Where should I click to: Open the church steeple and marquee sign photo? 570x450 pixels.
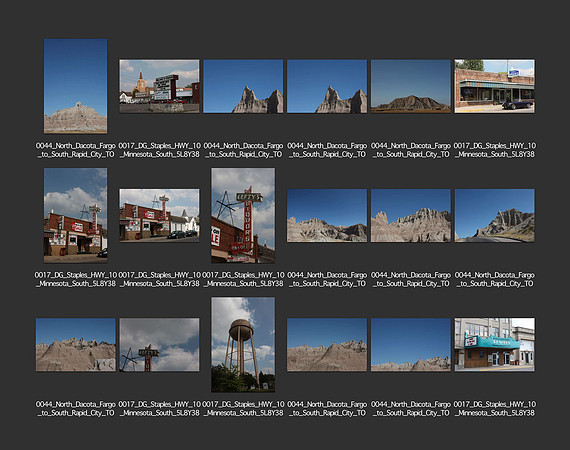tap(159, 86)
